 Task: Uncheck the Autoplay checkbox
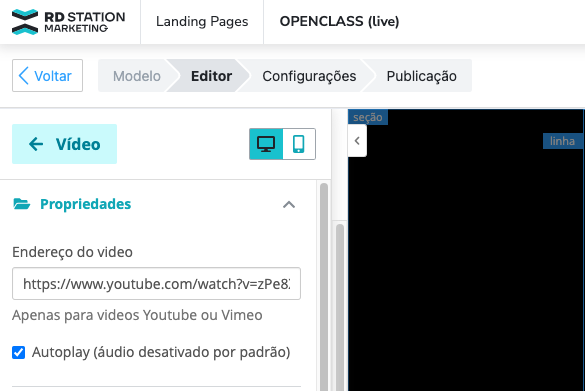19,352
